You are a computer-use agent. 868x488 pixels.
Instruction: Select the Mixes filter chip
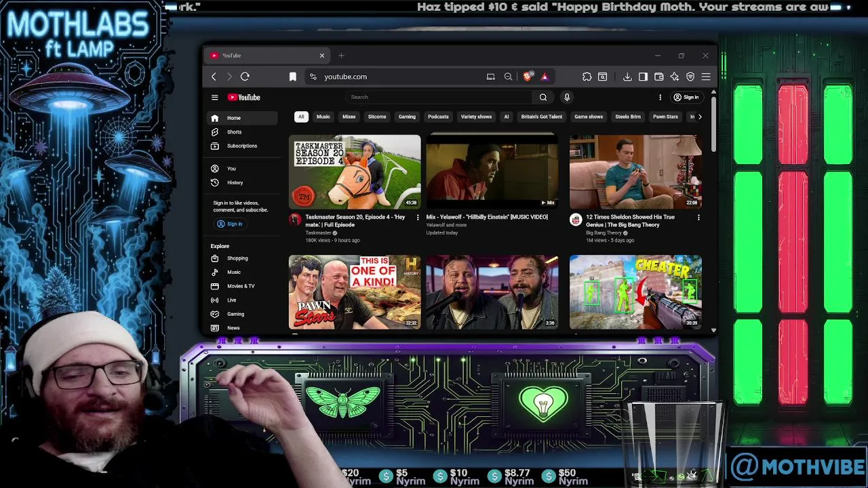(349, 117)
